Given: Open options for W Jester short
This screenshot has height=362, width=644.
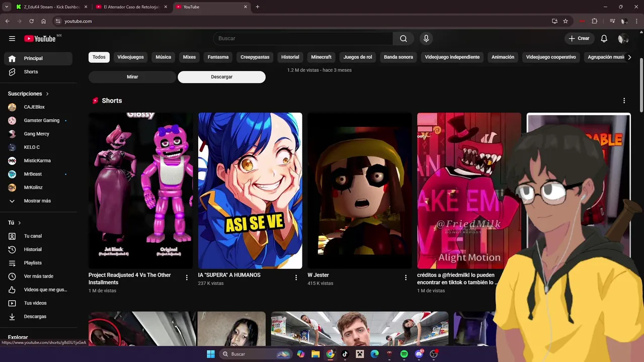Looking at the screenshot, I should pyautogui.click(x=406, y=278).
